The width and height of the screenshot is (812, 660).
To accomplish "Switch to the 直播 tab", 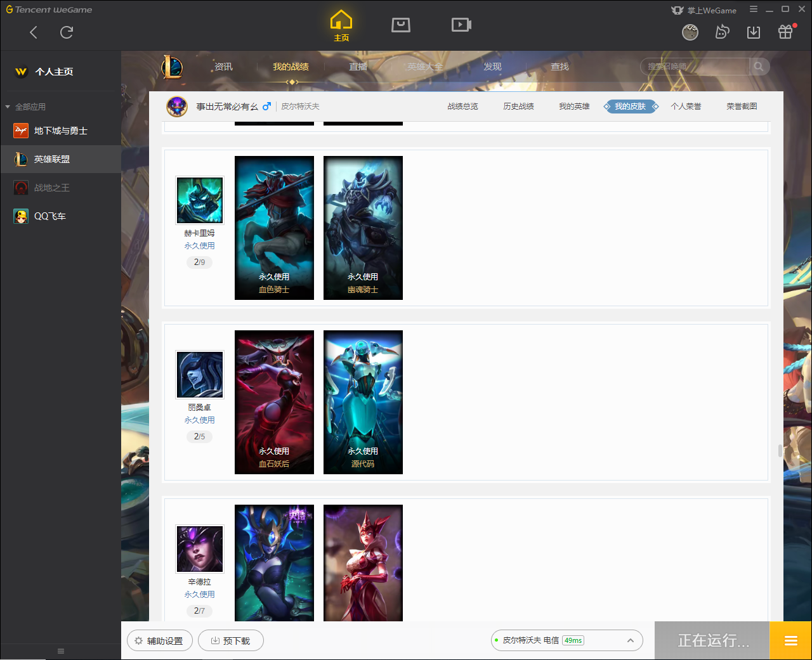I will [358, 67].
